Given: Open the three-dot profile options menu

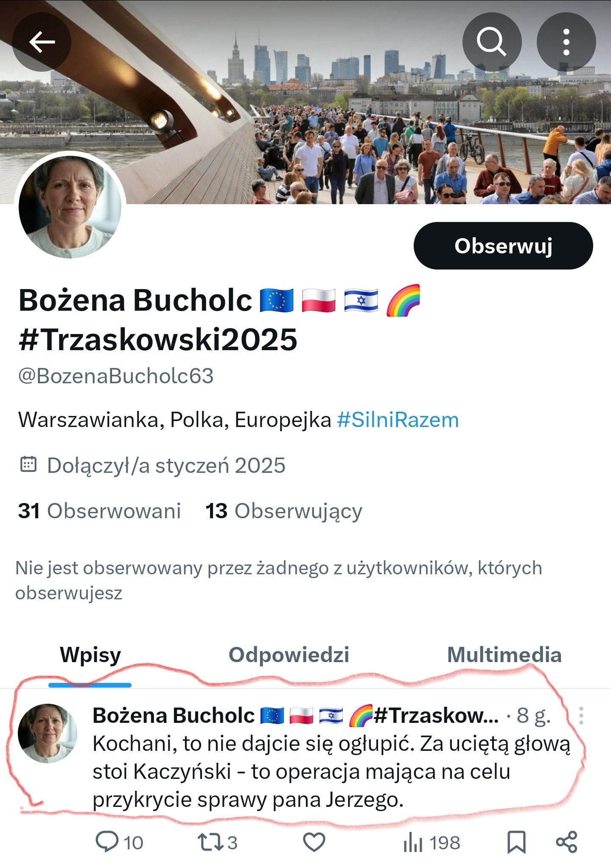Looking at the screenshot, I should coord(566,42).
